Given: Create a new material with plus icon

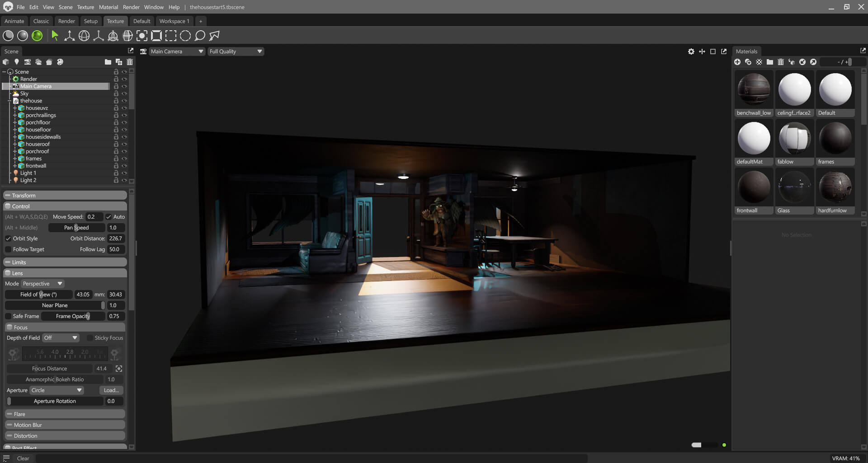Looking at the screenshot, I should [x=737, y=62].
